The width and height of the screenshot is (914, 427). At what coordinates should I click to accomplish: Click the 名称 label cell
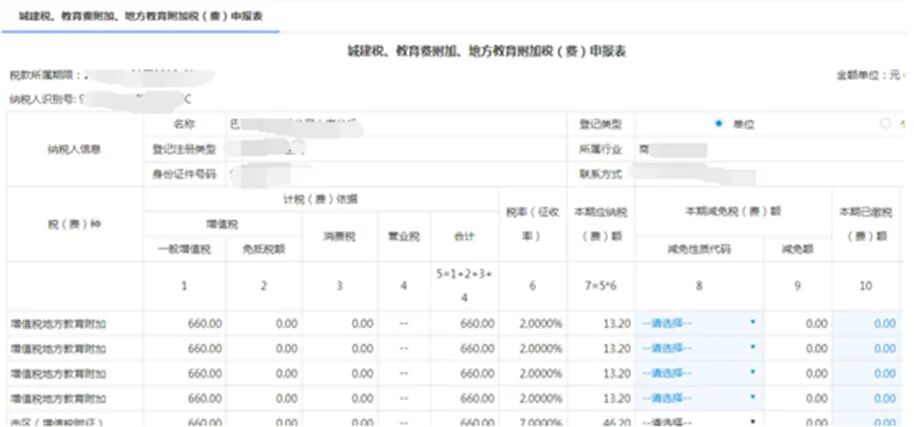pos(184,124)
